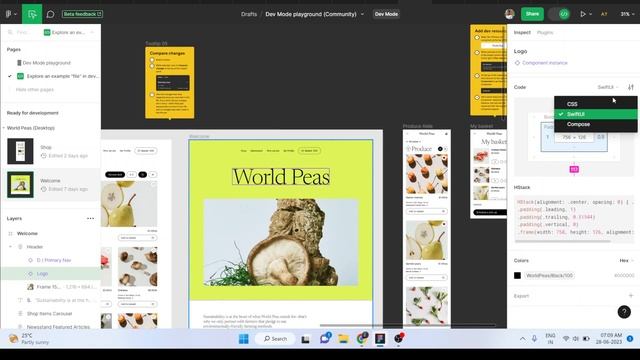Click the Component instance link

point(544,63)
